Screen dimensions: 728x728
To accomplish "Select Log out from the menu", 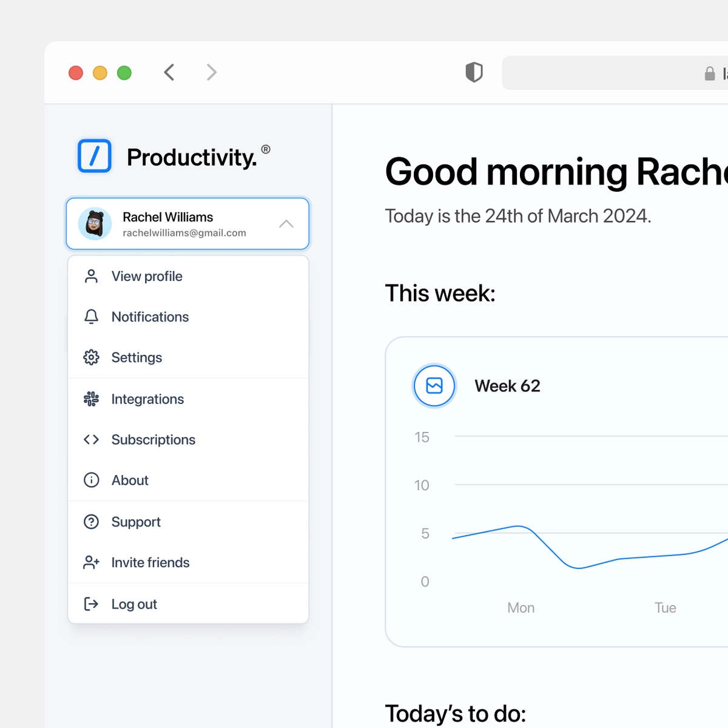I will [188, 604].
